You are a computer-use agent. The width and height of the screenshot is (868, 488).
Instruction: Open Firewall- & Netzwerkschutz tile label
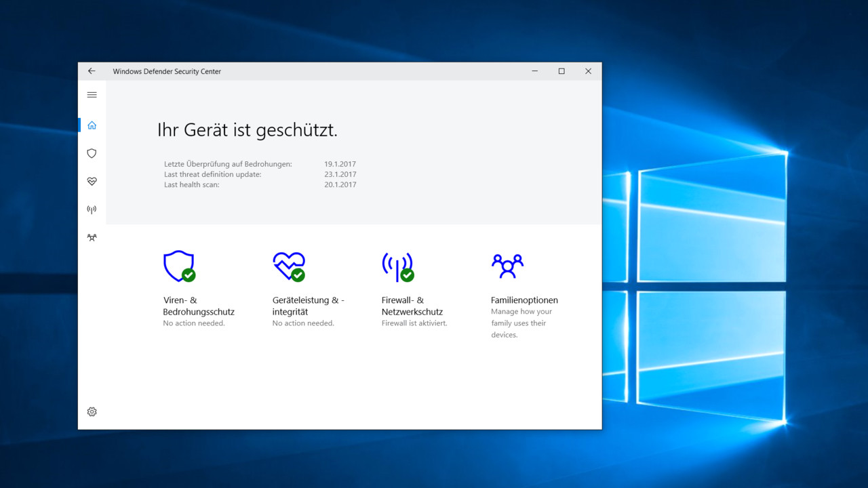pyautogui.click(x=412, y=306)
